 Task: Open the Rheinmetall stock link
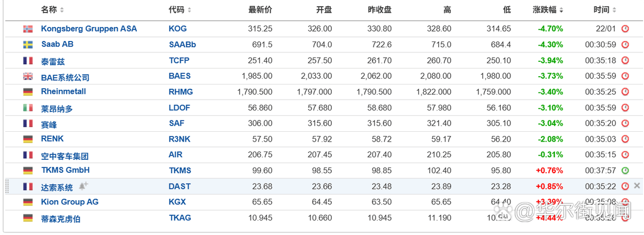tap(63, 91)
